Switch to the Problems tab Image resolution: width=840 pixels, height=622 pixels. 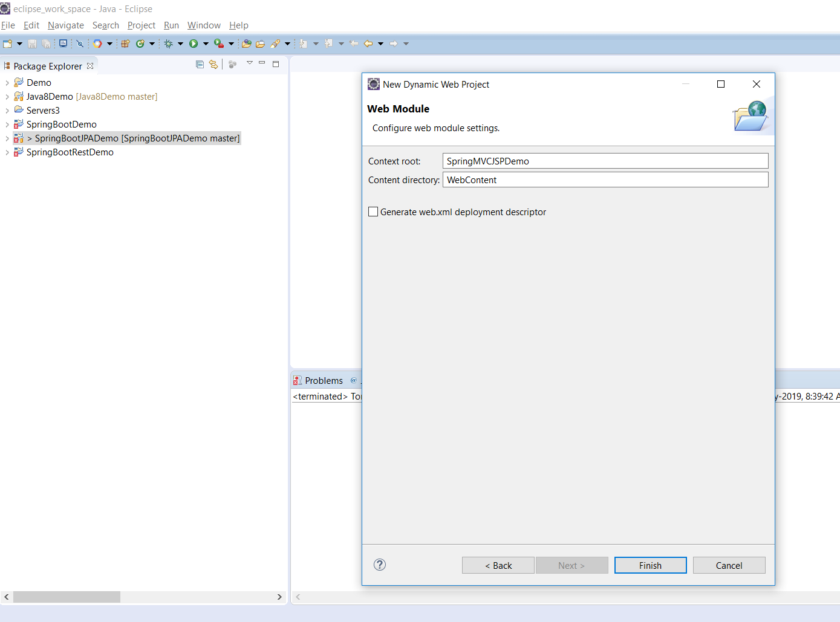[324, 380]
